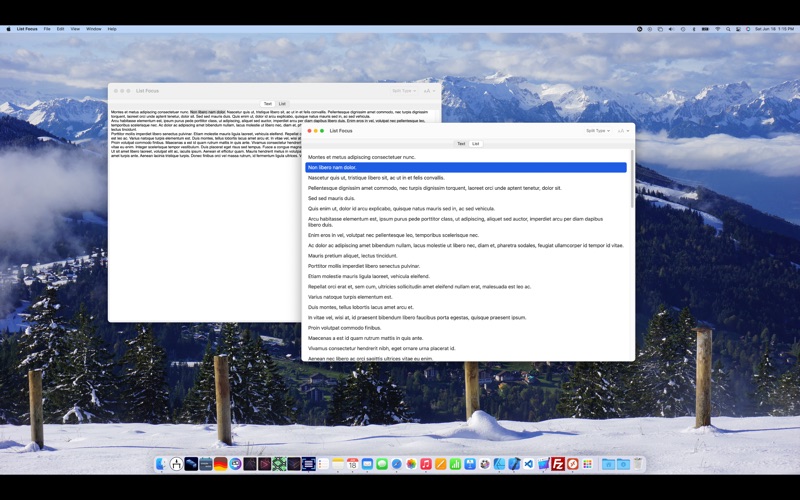Select row 'Nascetur quis ut, tristique libero sit'

[x=466, y=178]
